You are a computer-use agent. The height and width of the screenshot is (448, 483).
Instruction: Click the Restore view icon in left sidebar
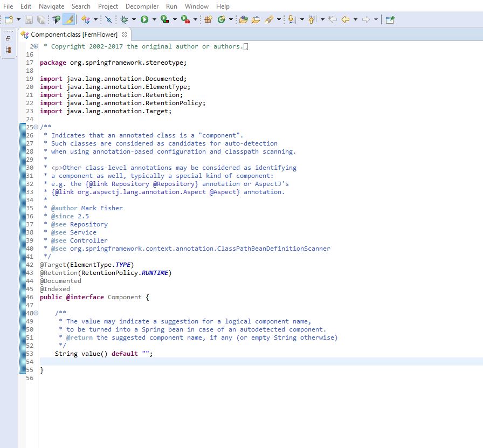(8, 38)
